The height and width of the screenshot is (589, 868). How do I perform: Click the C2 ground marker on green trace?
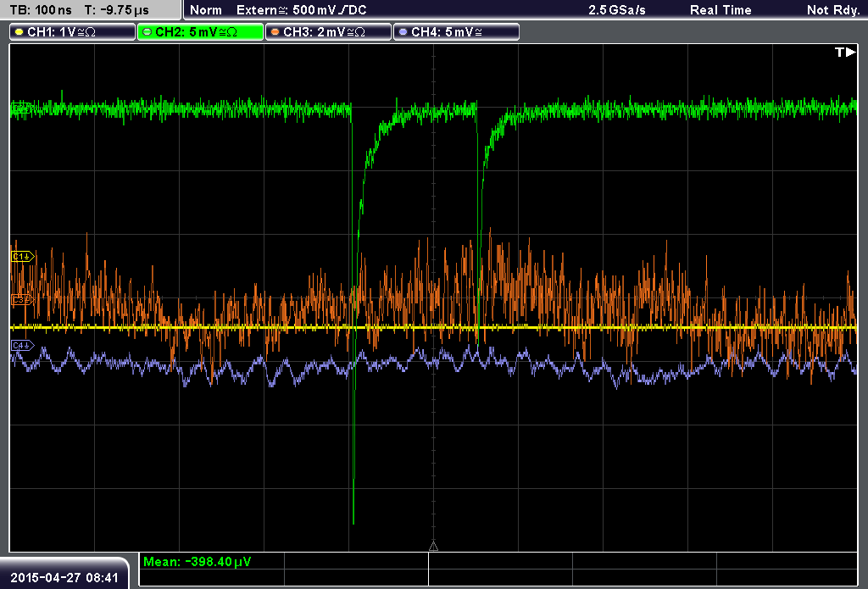pyautogui.click(x=23, y=108)
